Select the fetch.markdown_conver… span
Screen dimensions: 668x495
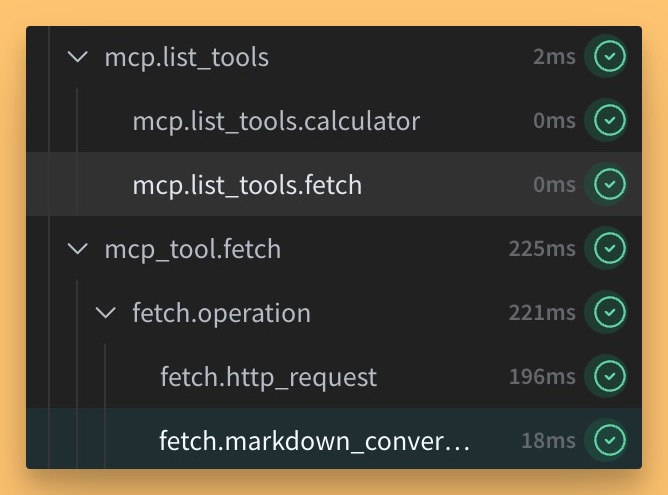(x=314, y=440)
